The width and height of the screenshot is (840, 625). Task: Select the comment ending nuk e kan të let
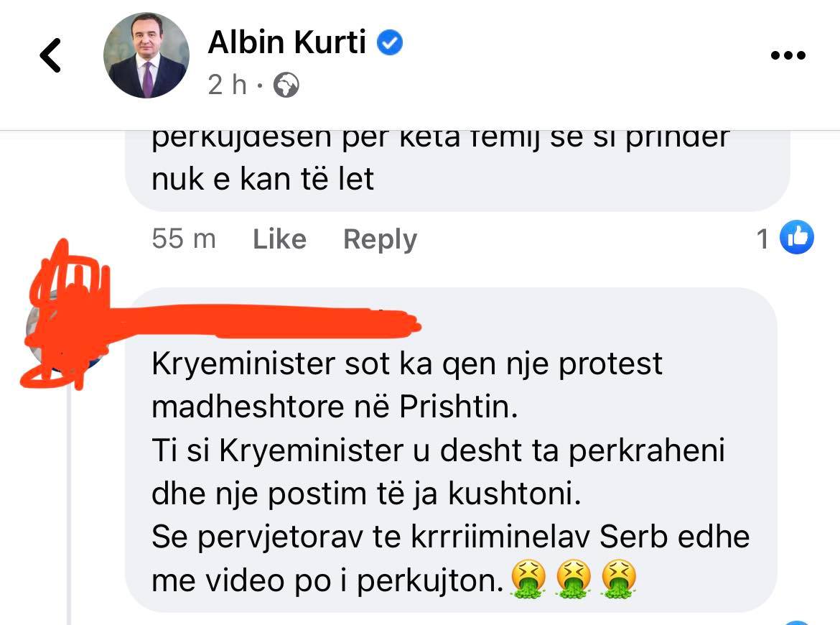pyautogui.click(x=457, y=170)
